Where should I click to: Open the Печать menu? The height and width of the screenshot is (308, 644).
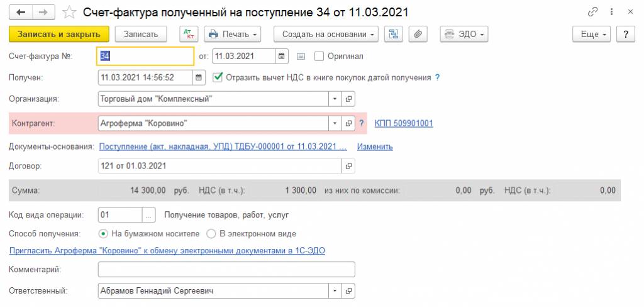233,34
